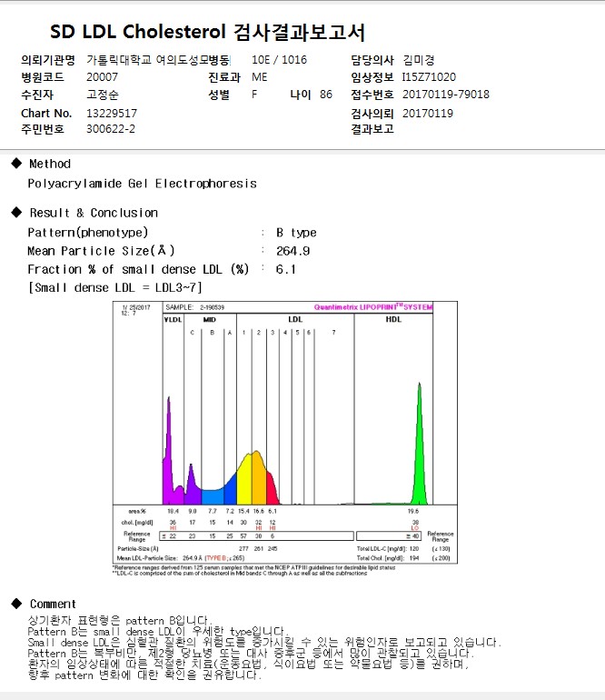The height and width of the screenshot is (700, 605).
Task: Select comment line starting "환자의 임상상태에 따른"
Action: 249,664
